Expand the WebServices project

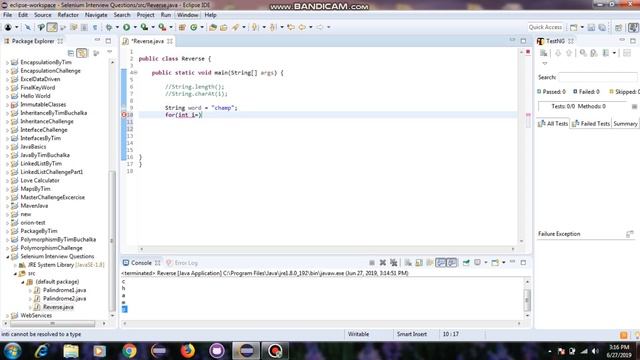[8, 316]
